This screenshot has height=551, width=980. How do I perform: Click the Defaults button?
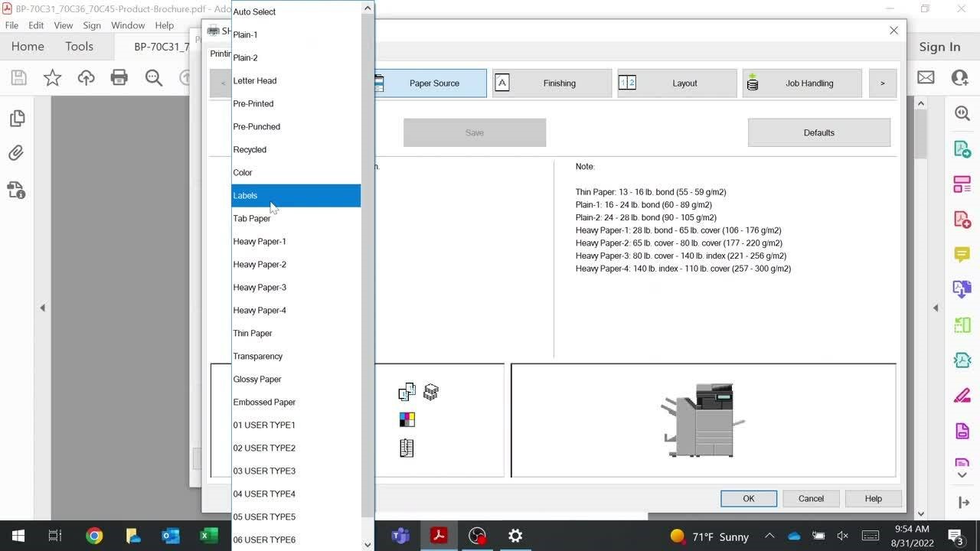tap(819, 132)
